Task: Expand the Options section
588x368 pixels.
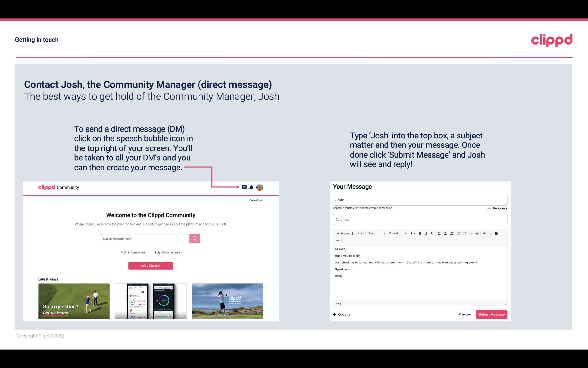Action: pos(342,315)
